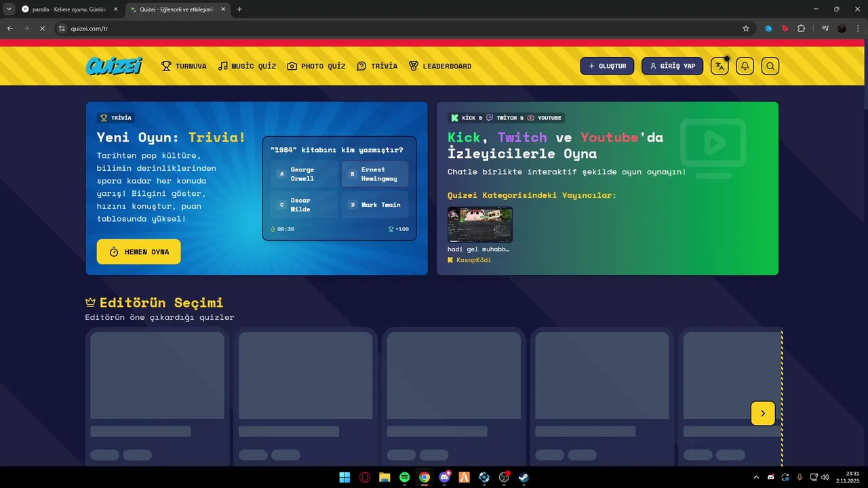Viewport: 868px width, 488px height.
Task: Open the media control icon
Action: coord(825,28)
